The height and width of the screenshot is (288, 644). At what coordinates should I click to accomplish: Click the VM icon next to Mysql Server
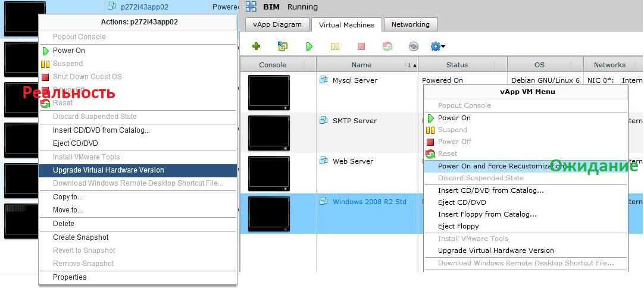(324, 80)
